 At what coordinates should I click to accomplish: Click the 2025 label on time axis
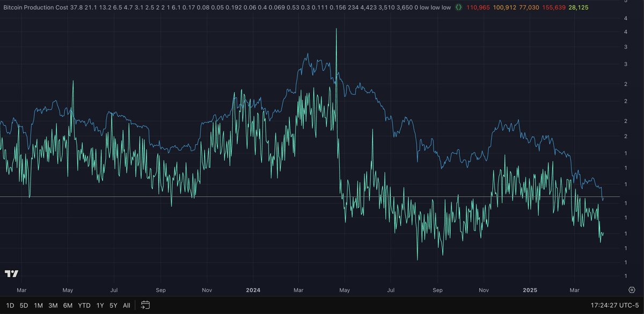click(x=530, y=290)
